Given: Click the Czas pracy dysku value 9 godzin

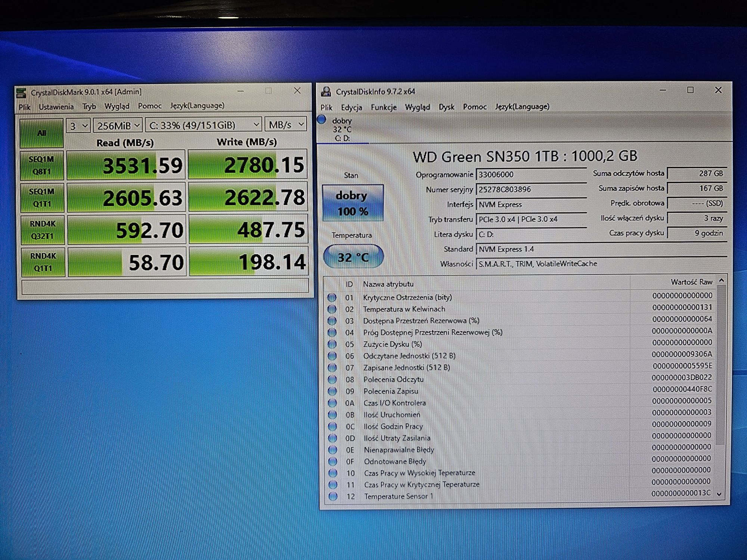Looking at the screenshot, I should (x=697, y=233).
